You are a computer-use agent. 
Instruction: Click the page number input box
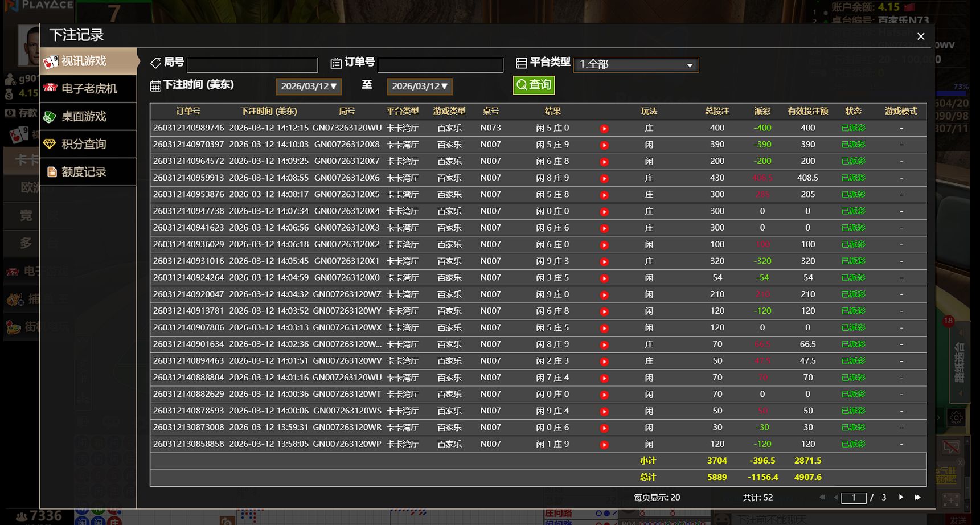854,498
